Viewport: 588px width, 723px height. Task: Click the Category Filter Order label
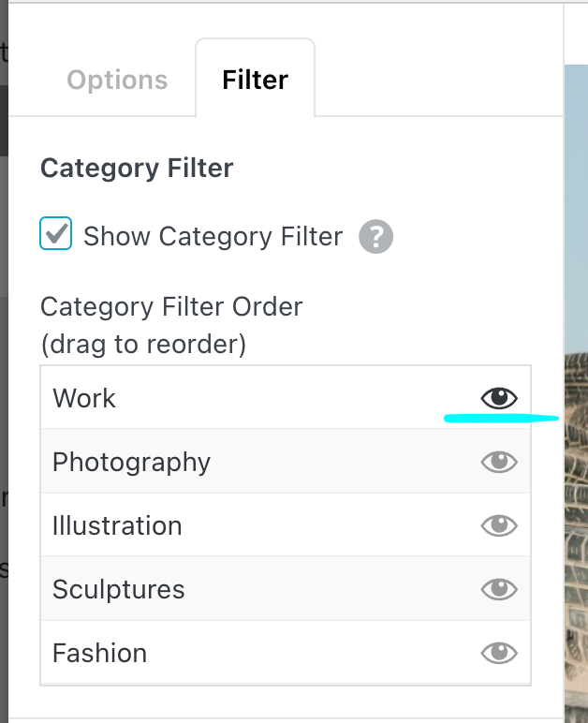[x=171, y=307]
